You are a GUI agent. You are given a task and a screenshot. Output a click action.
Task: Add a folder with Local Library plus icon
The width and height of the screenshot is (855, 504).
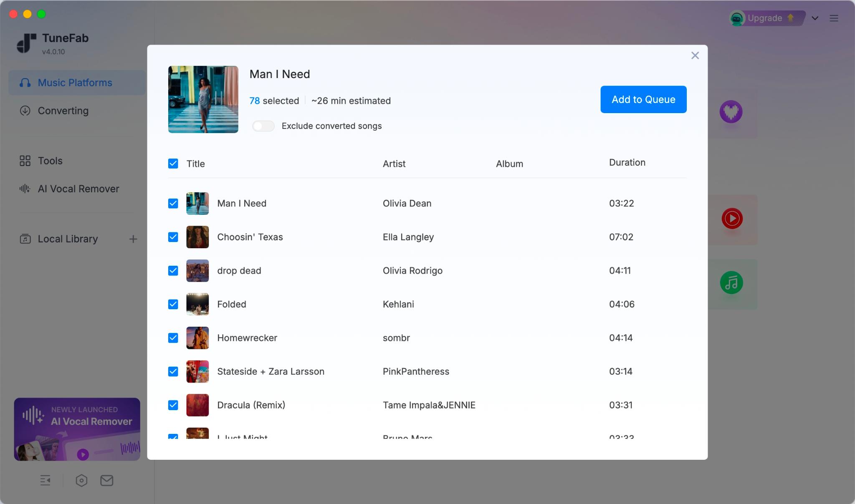pyautogui.click(x=133, y=239)
